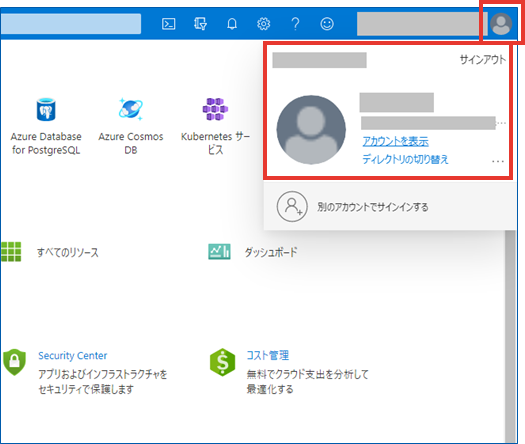Open the Azure Cosmos DB icon
The height and width of the screenshot is (444, 525).
(131, 109)
